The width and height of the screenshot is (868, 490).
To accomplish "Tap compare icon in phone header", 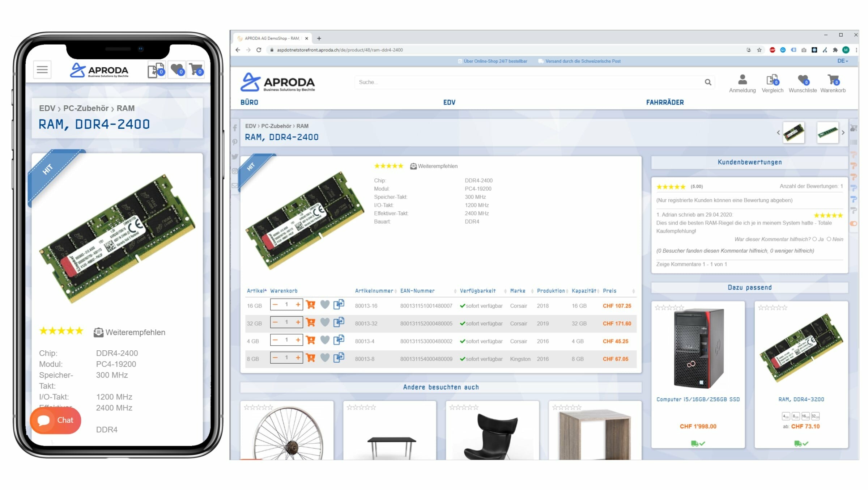I will point(156,70).
